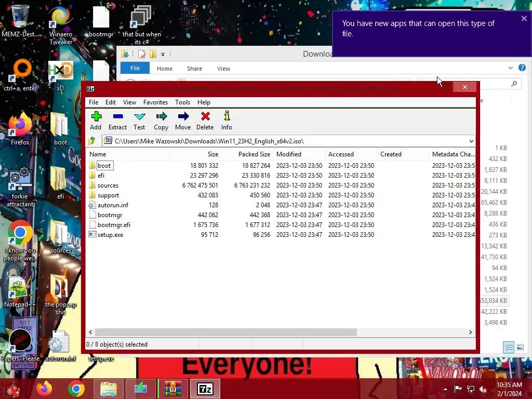Click the WinRAR icon in the taskbar
The image size is (532, 399).
[173, 389]
